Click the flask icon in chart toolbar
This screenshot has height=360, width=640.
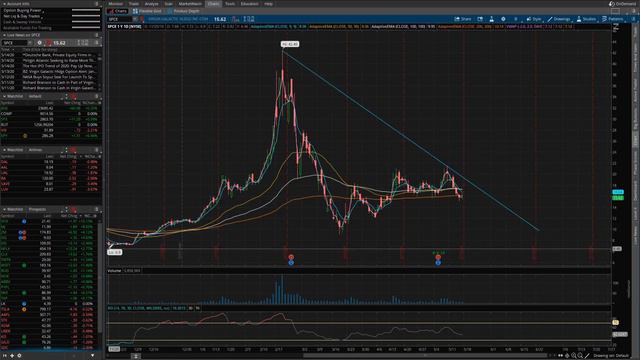point(491,19)
